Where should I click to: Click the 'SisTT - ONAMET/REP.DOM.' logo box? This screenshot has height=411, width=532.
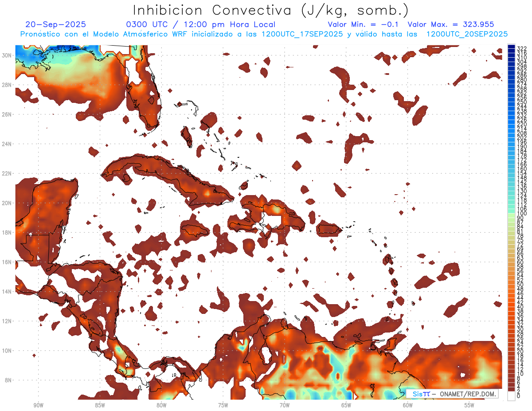pos(452,394)
